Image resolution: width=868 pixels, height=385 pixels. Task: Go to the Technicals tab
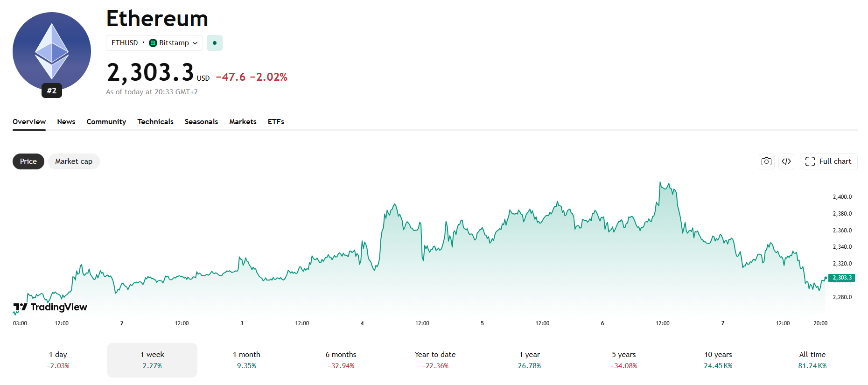tap(155, 122)
